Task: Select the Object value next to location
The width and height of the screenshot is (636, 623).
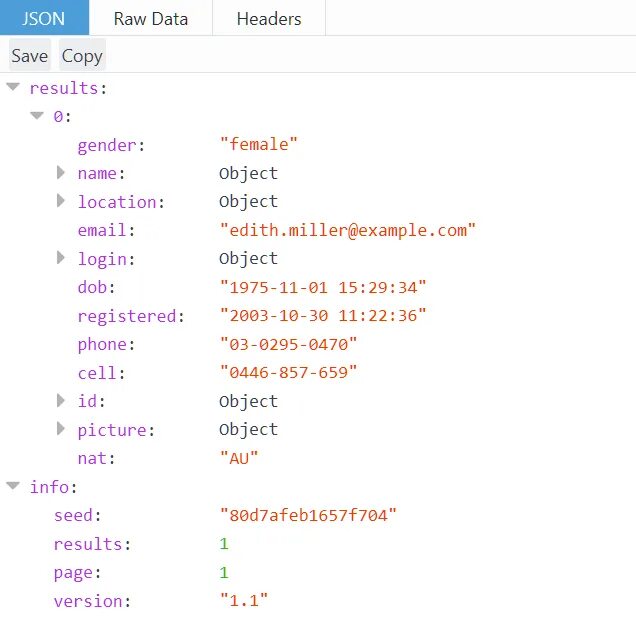Action: coord(249,202)
